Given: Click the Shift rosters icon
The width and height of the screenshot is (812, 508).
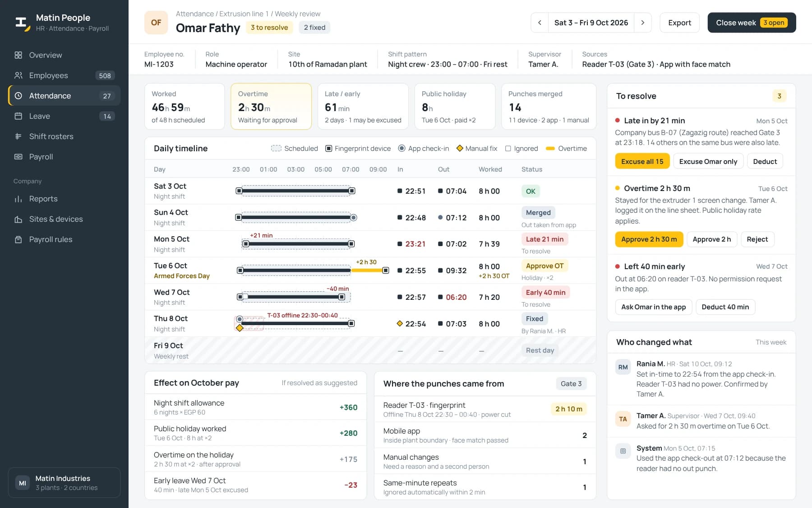Looking at the screenshot, I should pyautogui.click(x=18, y=136).
